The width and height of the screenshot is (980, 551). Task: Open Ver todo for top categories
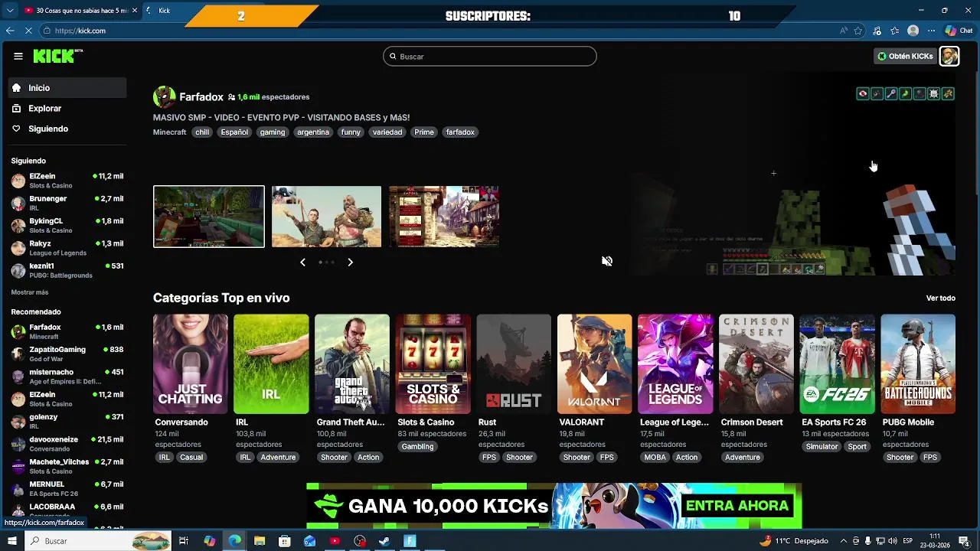point(941,298)
